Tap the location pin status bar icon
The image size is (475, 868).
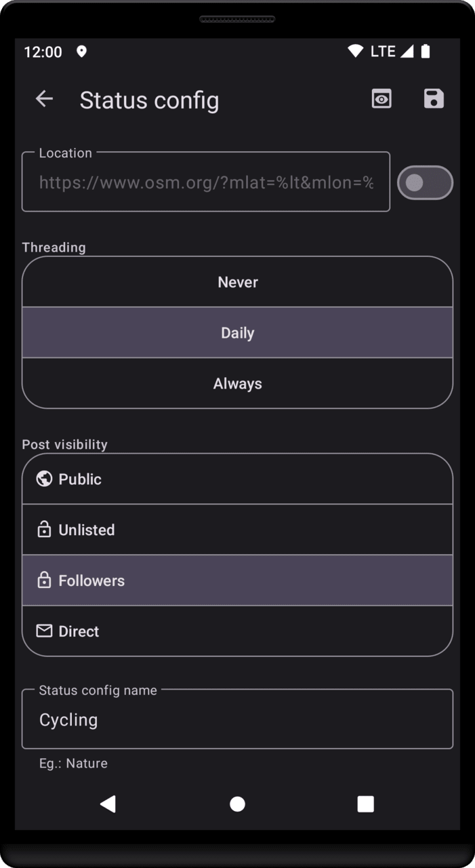coord(81,52)
